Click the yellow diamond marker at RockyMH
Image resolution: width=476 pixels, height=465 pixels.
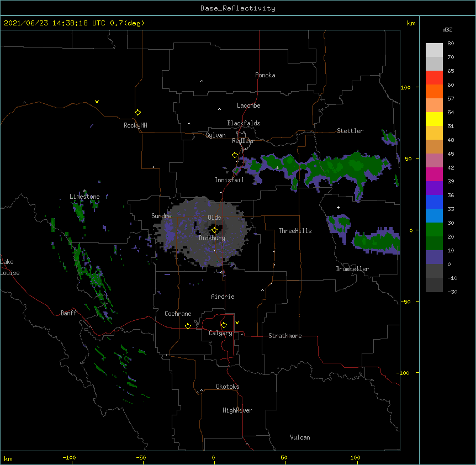tap(137, 113)
